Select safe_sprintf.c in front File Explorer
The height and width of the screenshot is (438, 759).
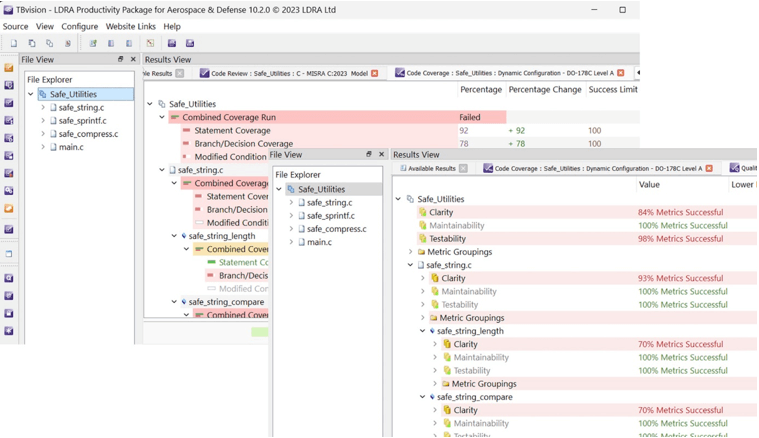click(331, 215)
